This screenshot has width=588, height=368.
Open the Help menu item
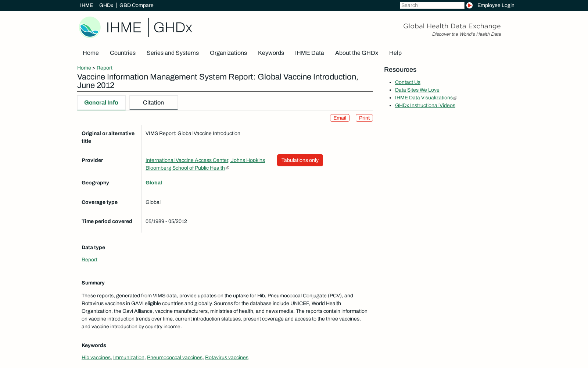(395, 53)
